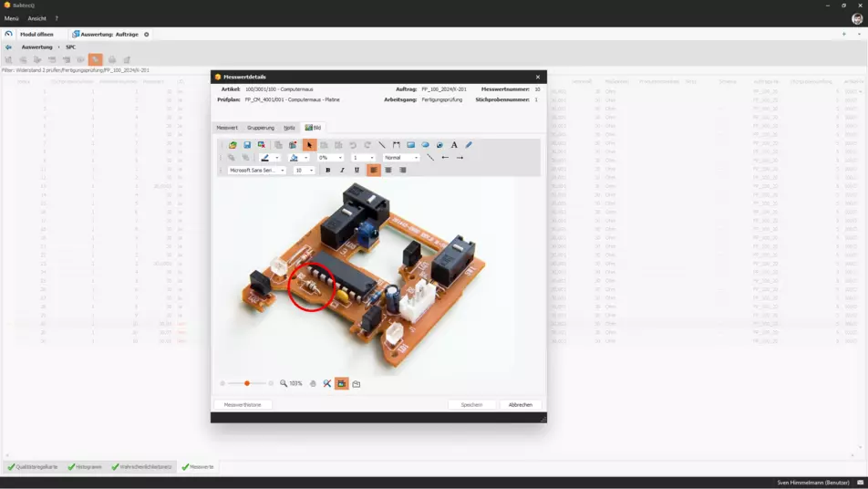Set text alignment to left
This screenshot has height=489, width=868.
pyautogui.click(x=374, y=171)
